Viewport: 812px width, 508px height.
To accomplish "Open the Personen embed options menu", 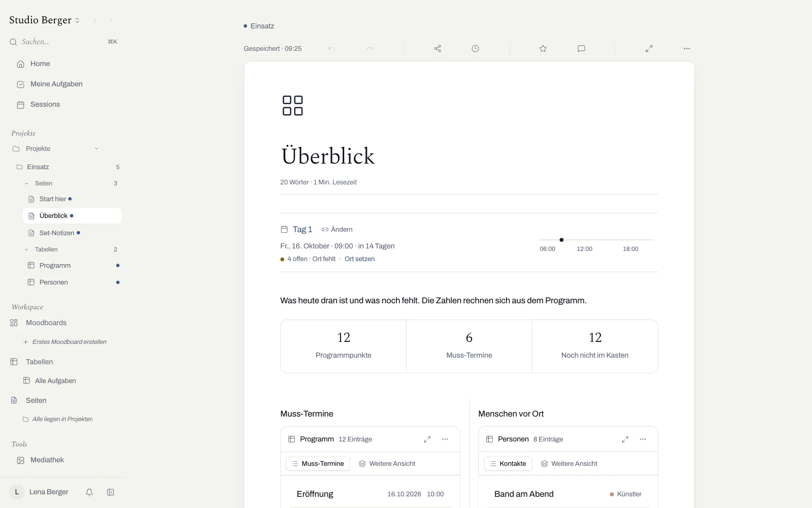I will (x=643, y=439).
